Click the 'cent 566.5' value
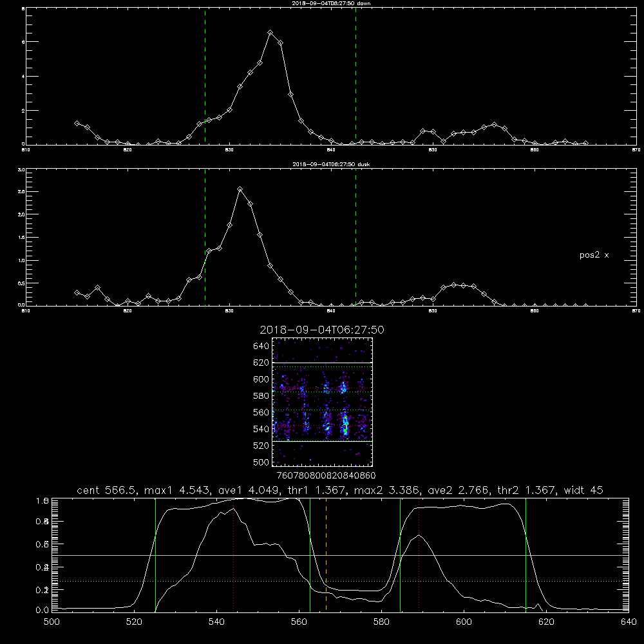 (x=107, y=490)
